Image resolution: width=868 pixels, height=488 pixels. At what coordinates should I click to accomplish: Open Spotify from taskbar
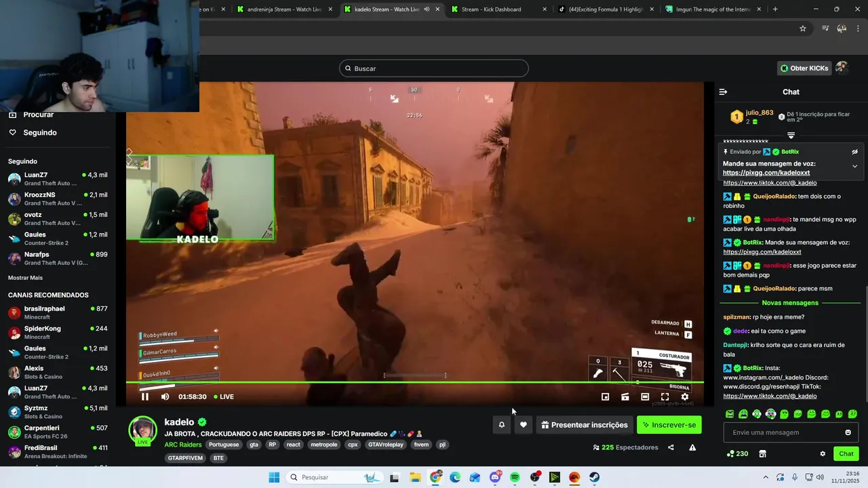(515, 477)
